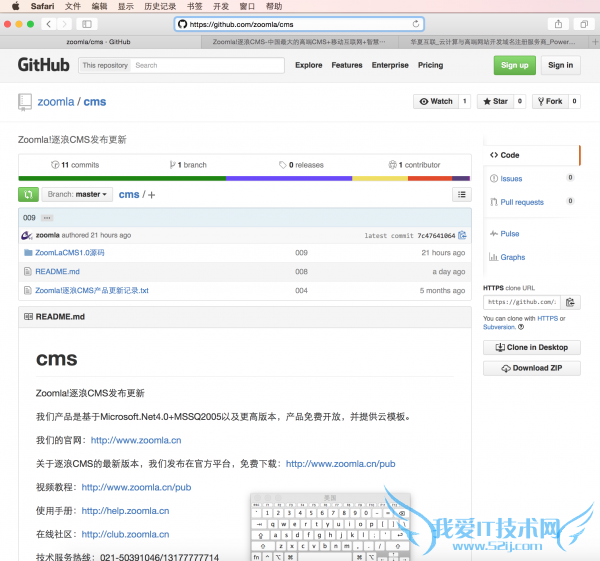
Task: Open the Issues tab in sidebar
Action: click(510, 178)
